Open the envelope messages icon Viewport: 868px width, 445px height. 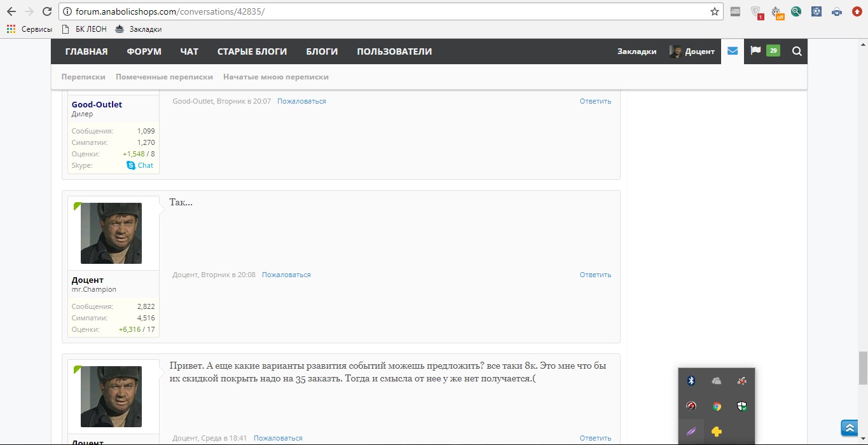click(733, 51)
